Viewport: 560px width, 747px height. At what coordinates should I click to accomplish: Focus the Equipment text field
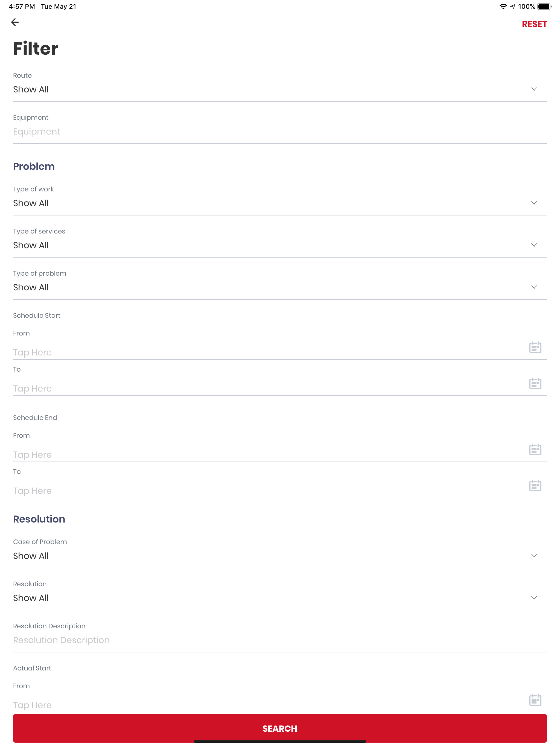(x=280, y=132)
